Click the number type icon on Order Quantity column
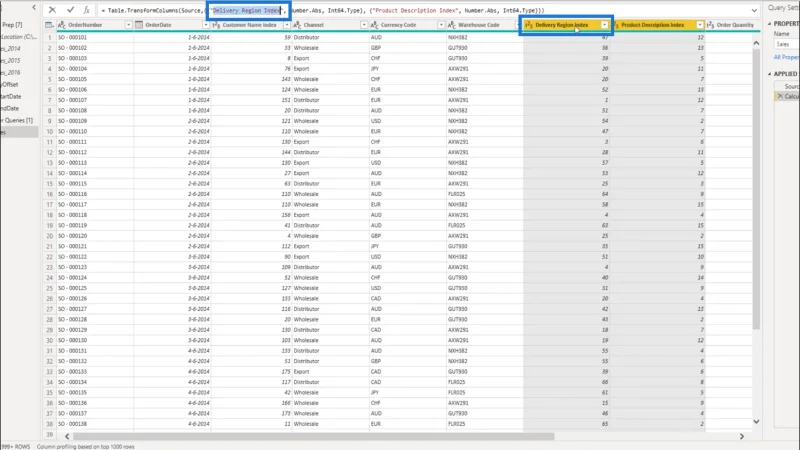The image size is (800, 450). pos(710,24)
